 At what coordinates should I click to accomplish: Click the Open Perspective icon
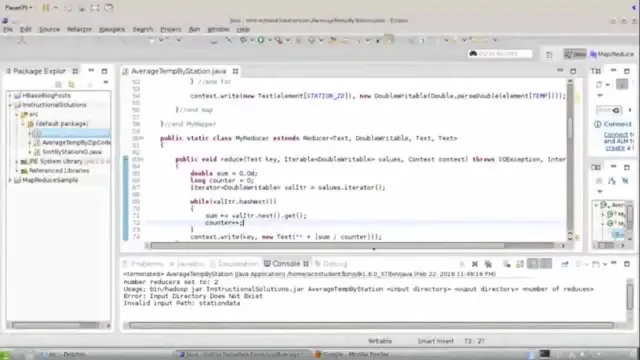[x=549, y=54]
